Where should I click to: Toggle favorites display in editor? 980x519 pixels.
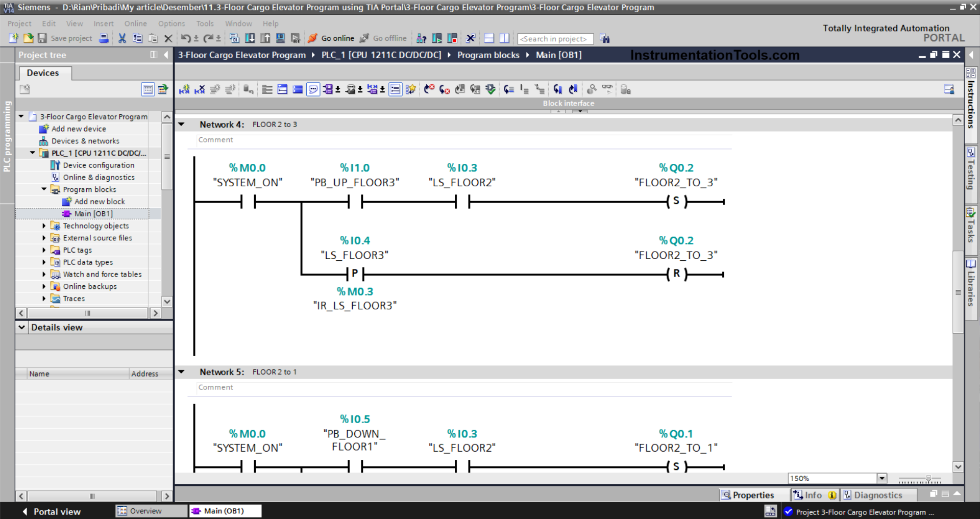coord(411,89)
